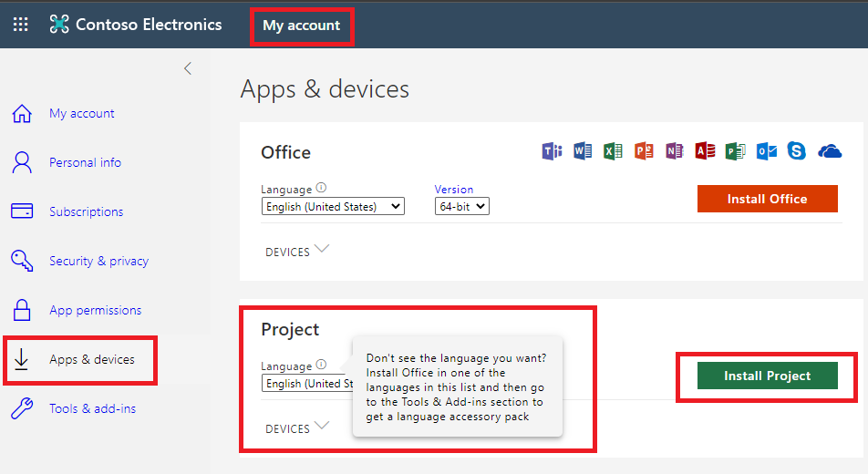The width and height of the screenshot is (868, 474).
Task: Click the Project Language info icon
Action: [x=321, y=365]
